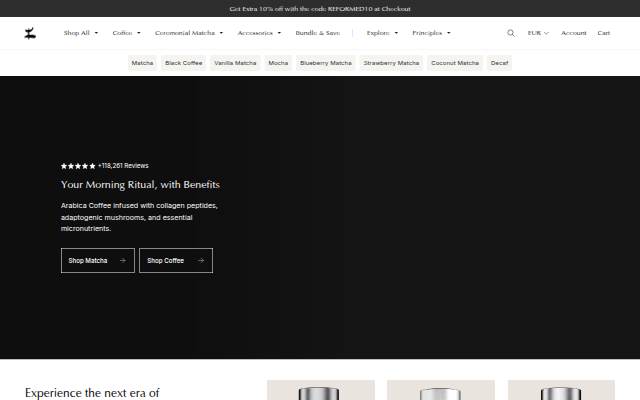The width and height of the screenshot is (640, 400).
Task: Click the Shop Matcha button
Action: [x=98, y=260]
